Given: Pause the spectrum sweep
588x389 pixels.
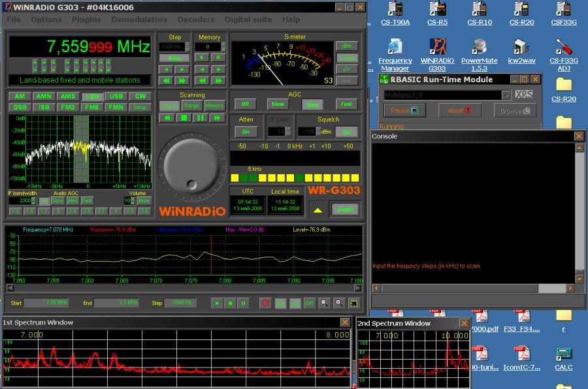Looking at the screenshot, I should click(244, 303).
